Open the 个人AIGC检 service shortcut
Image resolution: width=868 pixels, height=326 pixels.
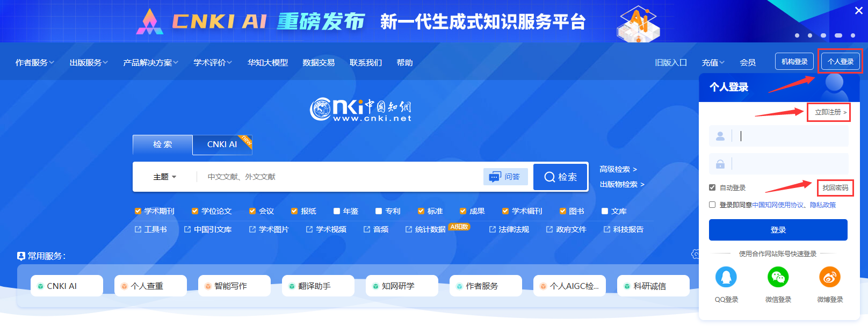click(x=569, y=286)
